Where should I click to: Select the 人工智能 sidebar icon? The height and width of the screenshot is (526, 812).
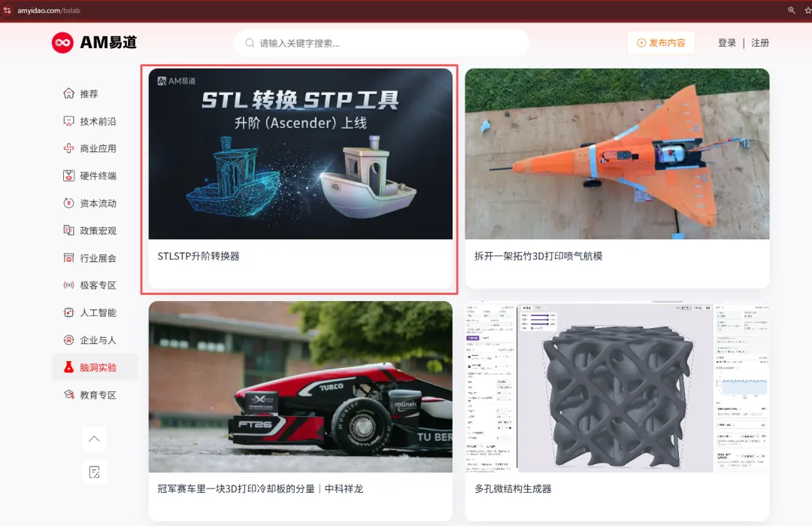[x=68, y=312]
